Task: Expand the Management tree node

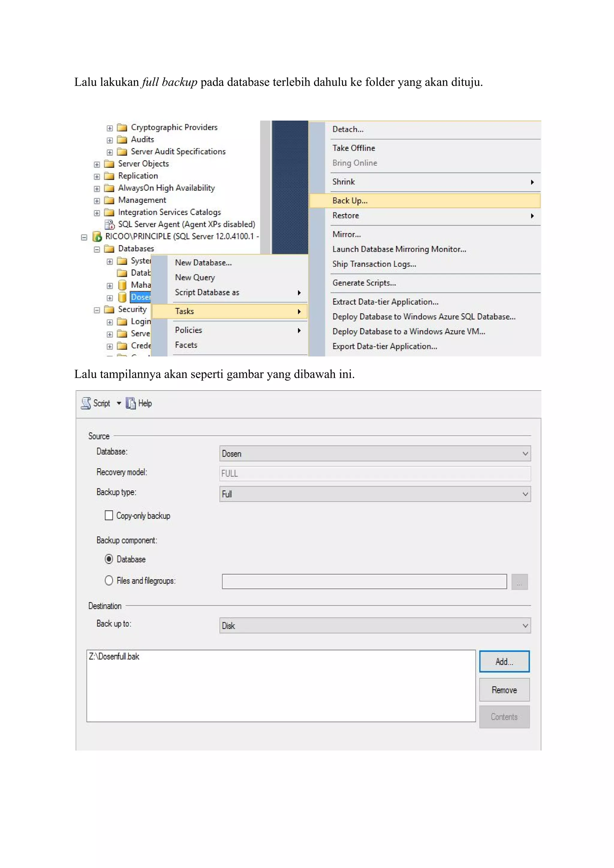Action: pos(97,201)
